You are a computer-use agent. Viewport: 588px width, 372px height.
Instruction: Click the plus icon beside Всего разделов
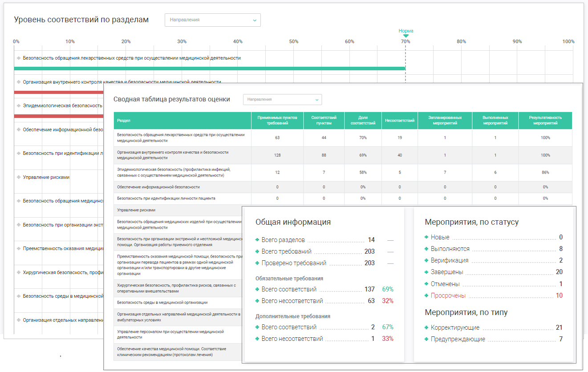[x=257, y=240]
